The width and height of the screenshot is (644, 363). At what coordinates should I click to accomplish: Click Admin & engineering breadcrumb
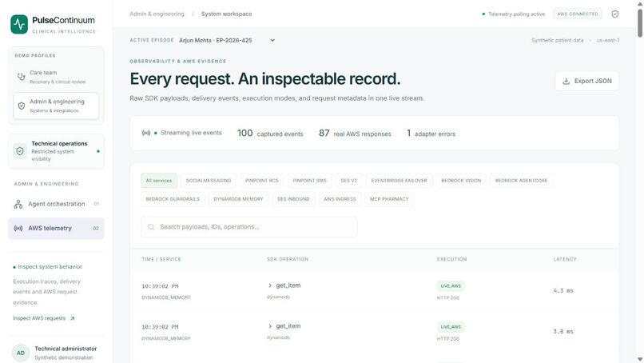pos(157,14)
